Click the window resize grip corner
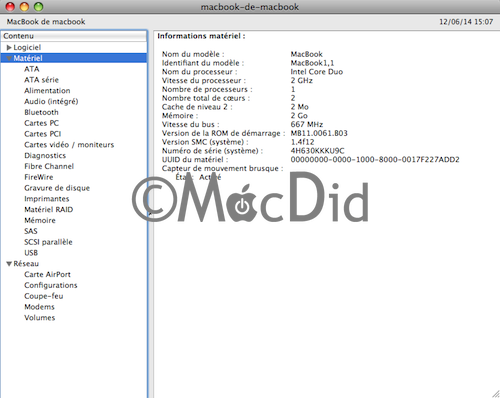This screenshot has height=398, width=500. point(495,393)
